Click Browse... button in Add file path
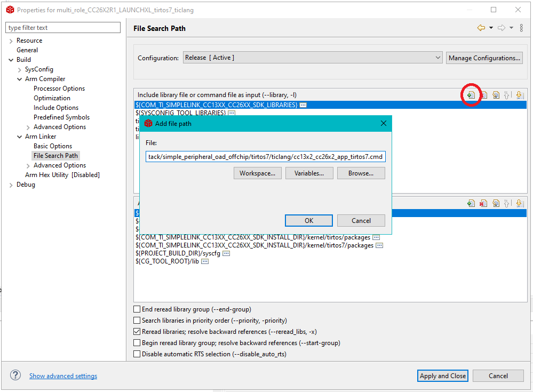Image resolution: width=533 pixels, height=392 pixels. pos(361,173)
